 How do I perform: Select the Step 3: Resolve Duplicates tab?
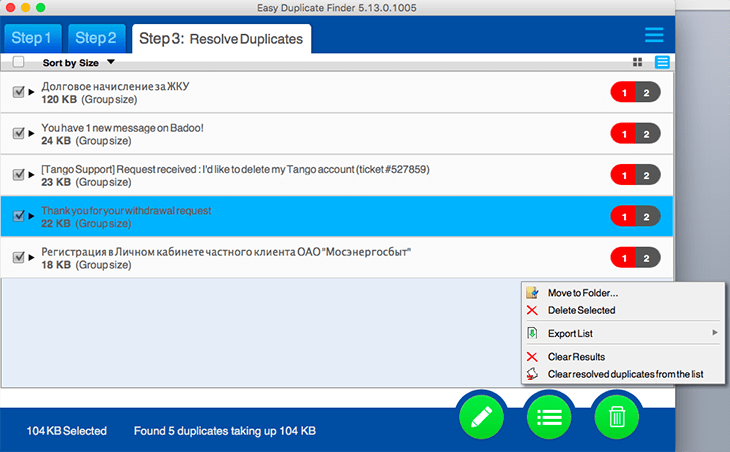[221, 39]
